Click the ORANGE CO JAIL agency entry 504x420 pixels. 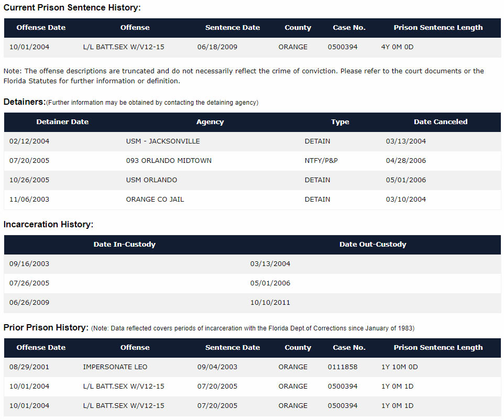coord(155,200)
